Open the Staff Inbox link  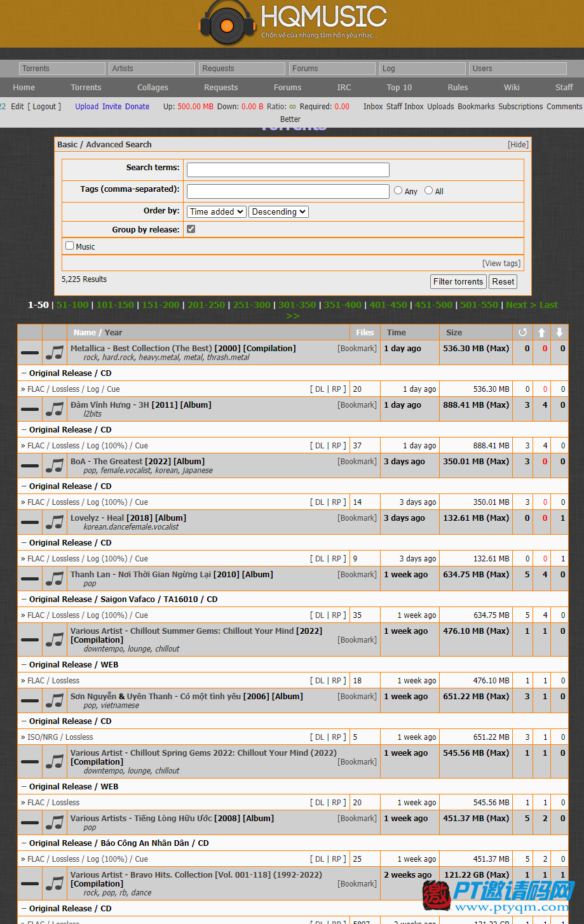tap(405, 106)
